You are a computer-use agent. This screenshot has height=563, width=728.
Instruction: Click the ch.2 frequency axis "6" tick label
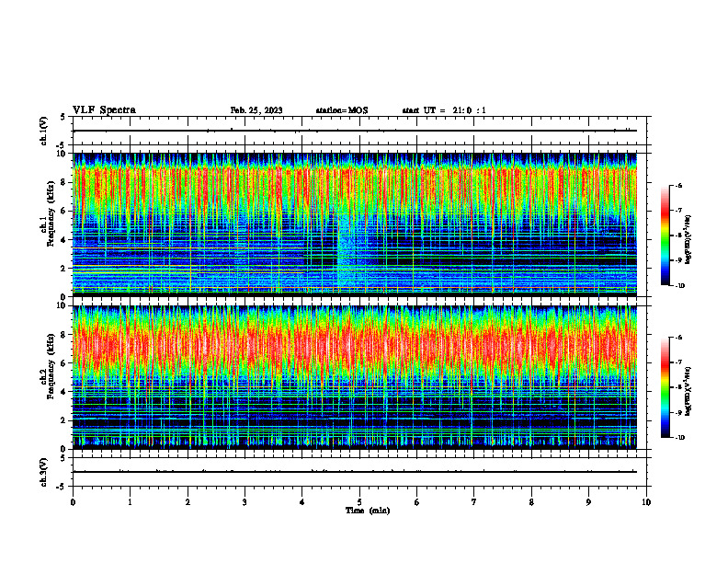[64, 363]
